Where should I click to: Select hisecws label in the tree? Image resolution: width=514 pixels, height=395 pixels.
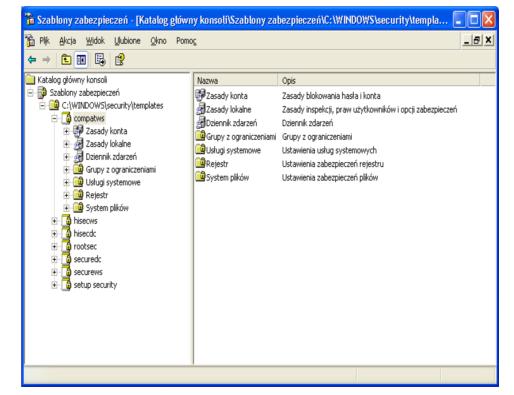click(86, 221)
